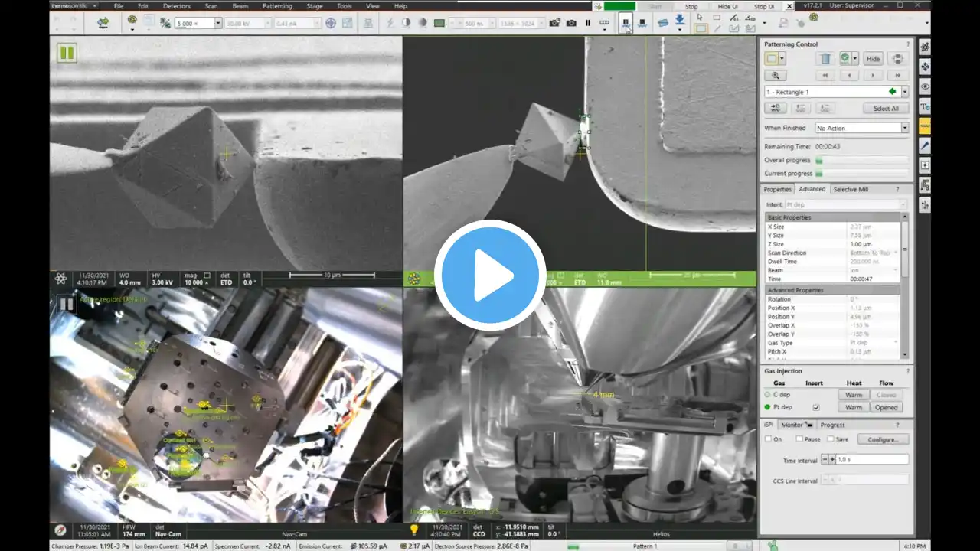Screen dimensions: 980x551
Task: Click the Time interval value field
Action: [x=872, y=459]
